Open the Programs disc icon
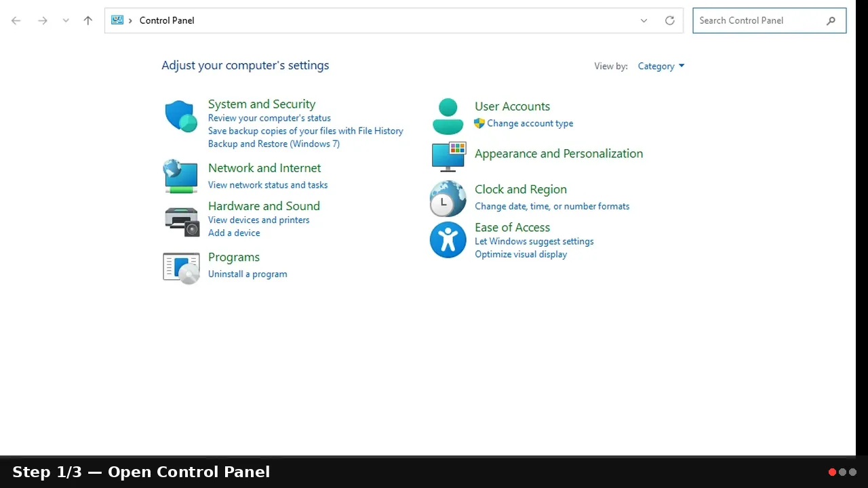The height and width of the screenshot is (488, 868). [x=181, y=268]
